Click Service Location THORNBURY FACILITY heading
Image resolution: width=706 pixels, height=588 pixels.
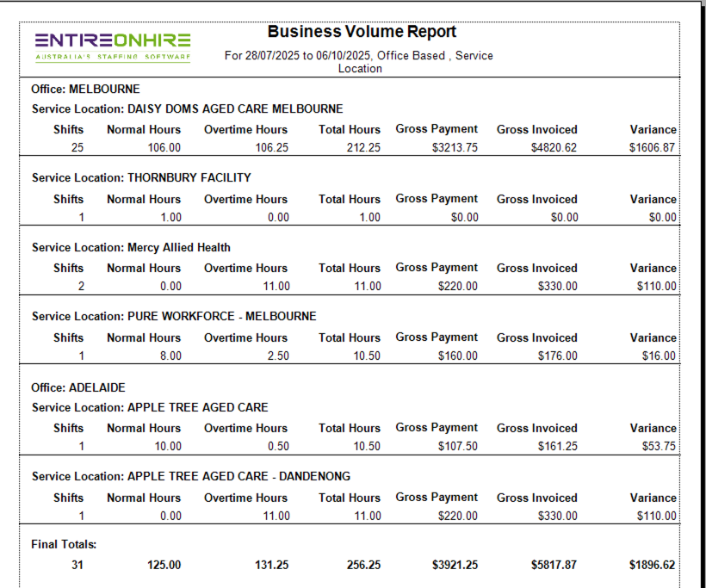point(141,177)
